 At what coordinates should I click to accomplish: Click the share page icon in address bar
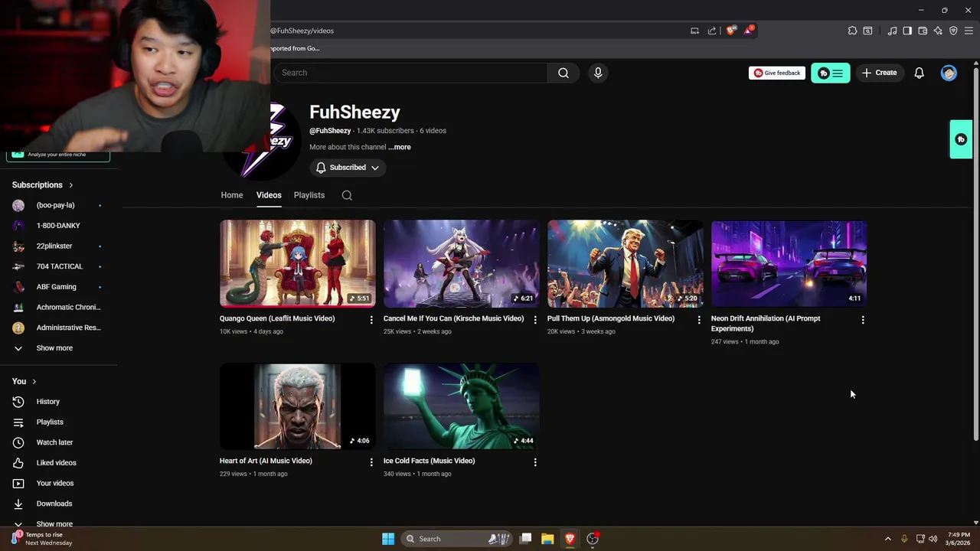click(x=712, y=31)
